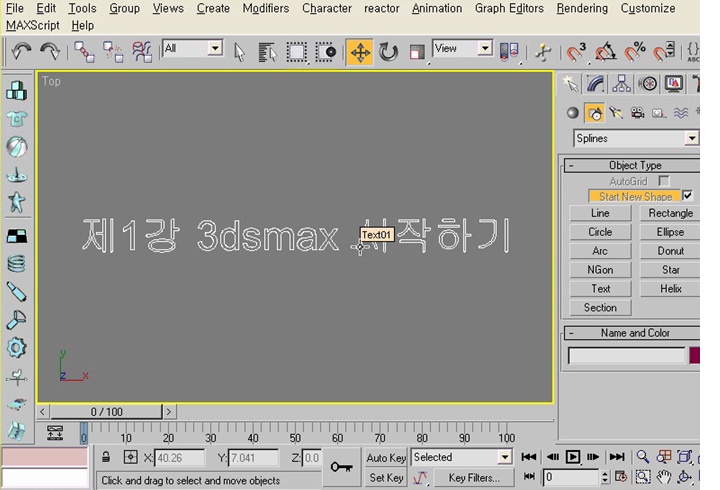This screenshot has width=720, height=490.
Task: Click Select and Manipulate icon
Action: [543, 52]
